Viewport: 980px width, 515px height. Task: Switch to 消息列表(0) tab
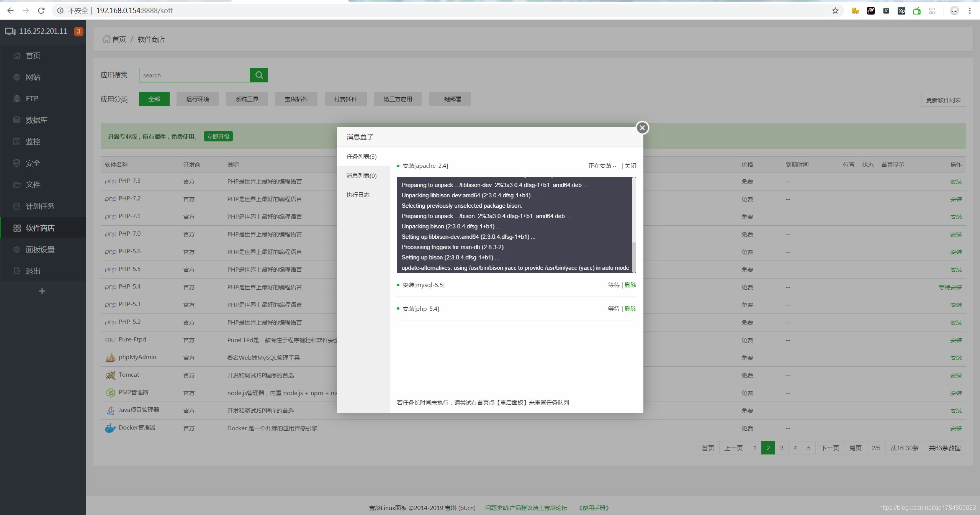(361, 175)
